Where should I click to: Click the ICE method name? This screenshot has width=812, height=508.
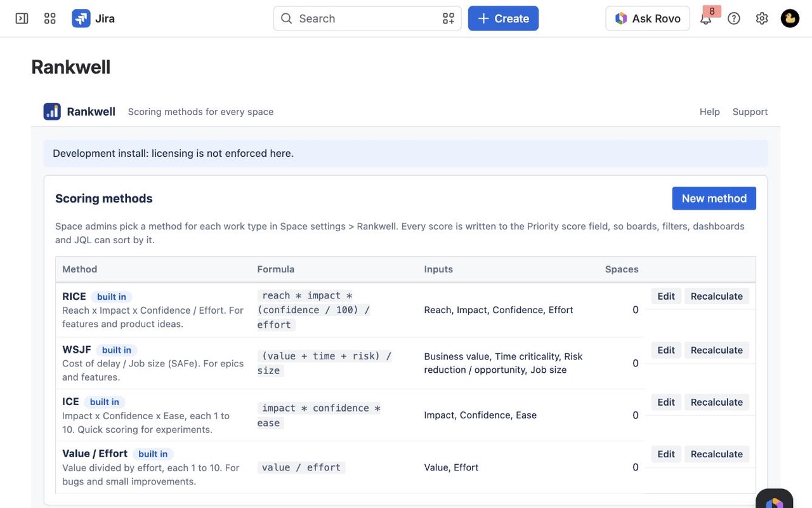pos(70,401)
